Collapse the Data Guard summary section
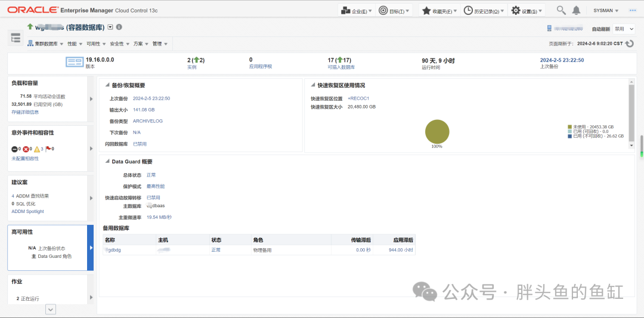 tap(107, 162)
